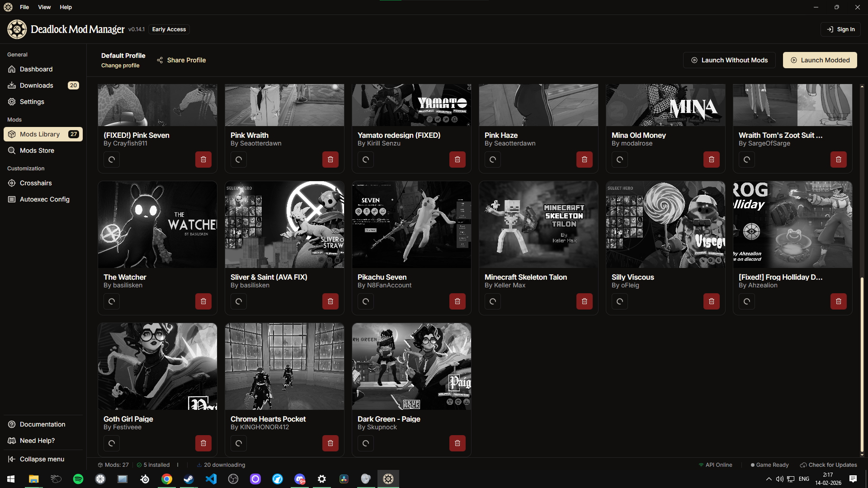Click spinner button on Mina Old Money
Screen dimensions: 868x488
point(620,160)
